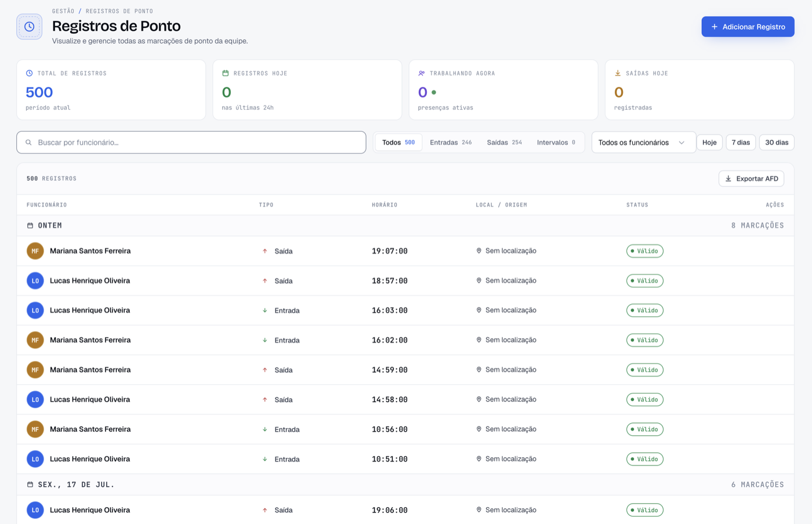812x524 pixels.
Task: Filter records by 7 dias
Action: coord(741,142)
